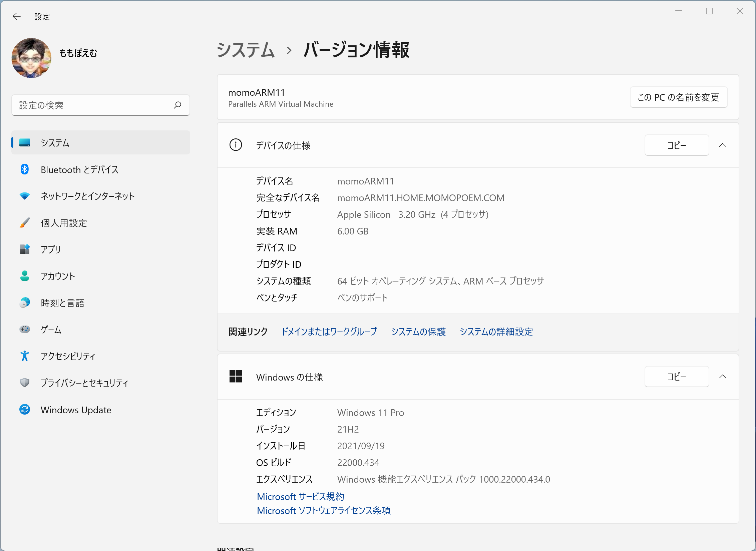
Task: Open ドメインまたはワークグループ link
Action: (x=329, y=332)
